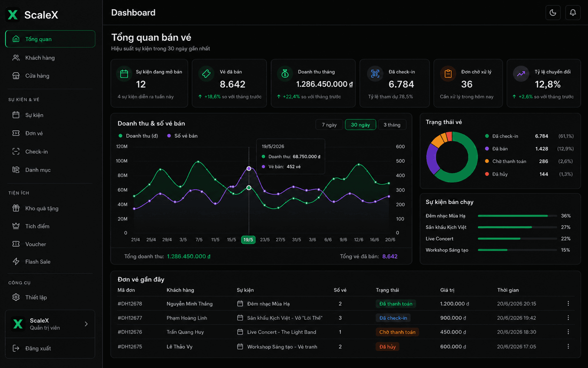Click the Đêm nhạc Mùa Hạ 36% progress bar

pos(517,216)
